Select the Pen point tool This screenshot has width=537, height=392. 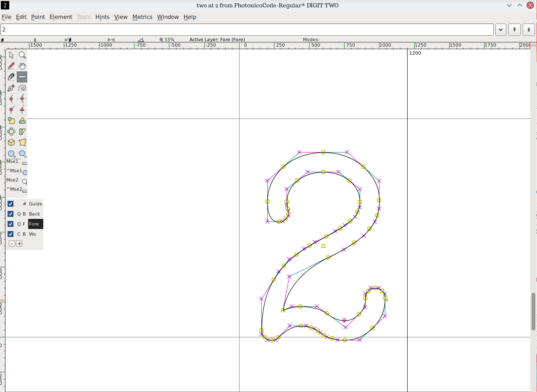[11, 88]
